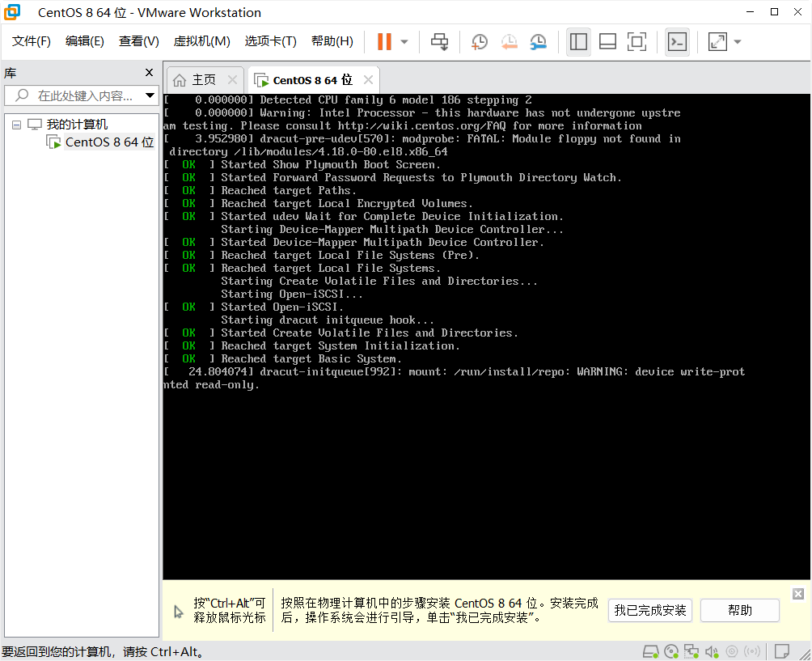Open the library search filter dropdown
Image resolution: width=812 pixels, height=661 pixels.
(150, 95)
